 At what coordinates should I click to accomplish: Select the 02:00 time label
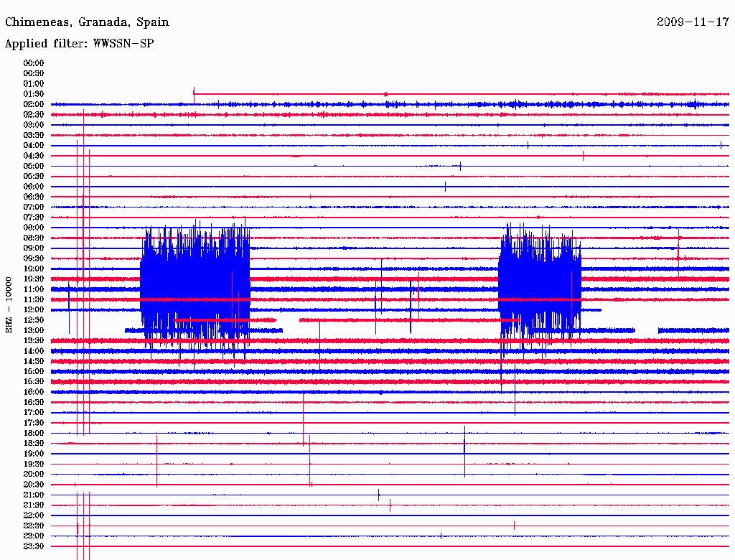[x=34, y=104]
